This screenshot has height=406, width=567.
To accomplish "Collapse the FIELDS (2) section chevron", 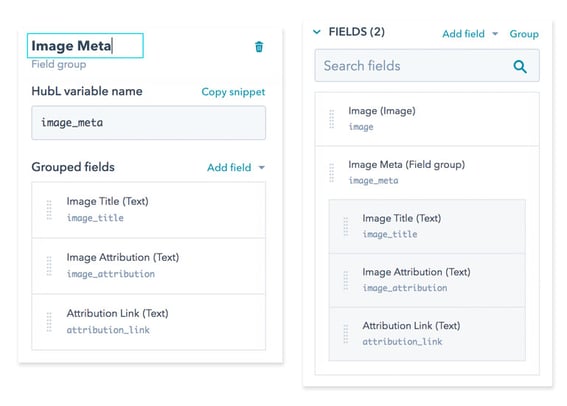I will pos(317,32).
